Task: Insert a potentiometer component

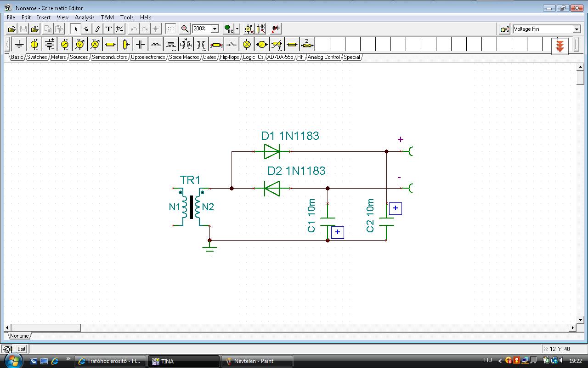Action: tap(125, 44)
